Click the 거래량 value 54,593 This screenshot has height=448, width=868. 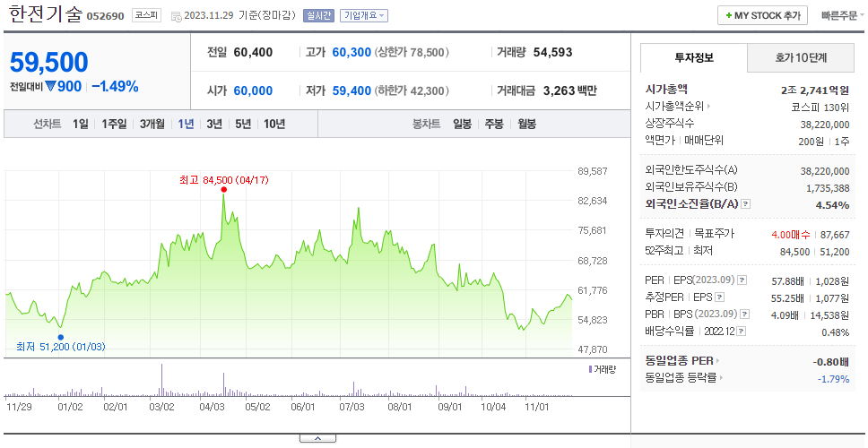tap(552, 53)
